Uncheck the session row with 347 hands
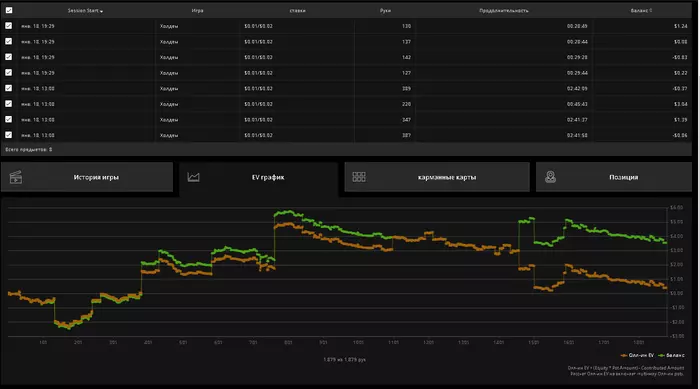Screen dimensions: 700x389 [8, 119]
